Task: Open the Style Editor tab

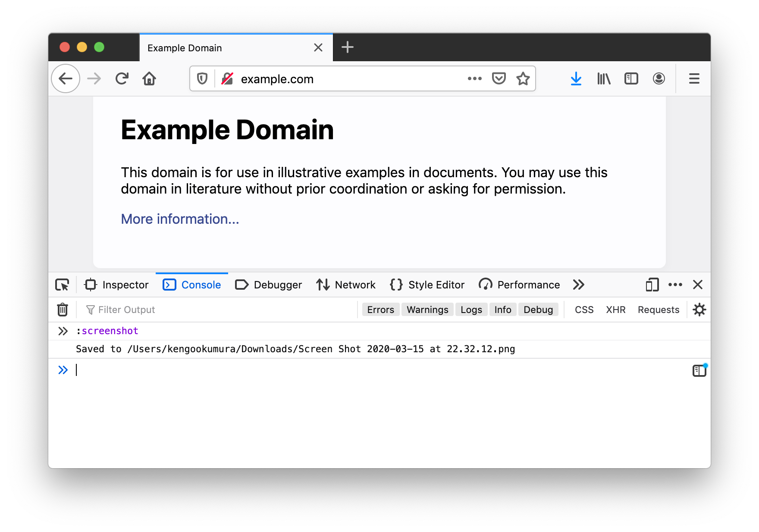Action: click(427, 285)
